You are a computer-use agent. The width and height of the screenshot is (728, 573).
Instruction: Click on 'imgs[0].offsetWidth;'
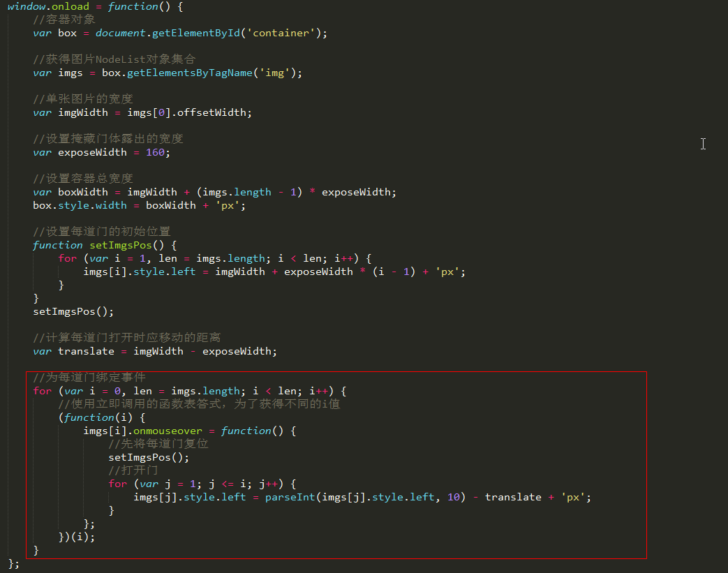point(189,112)
